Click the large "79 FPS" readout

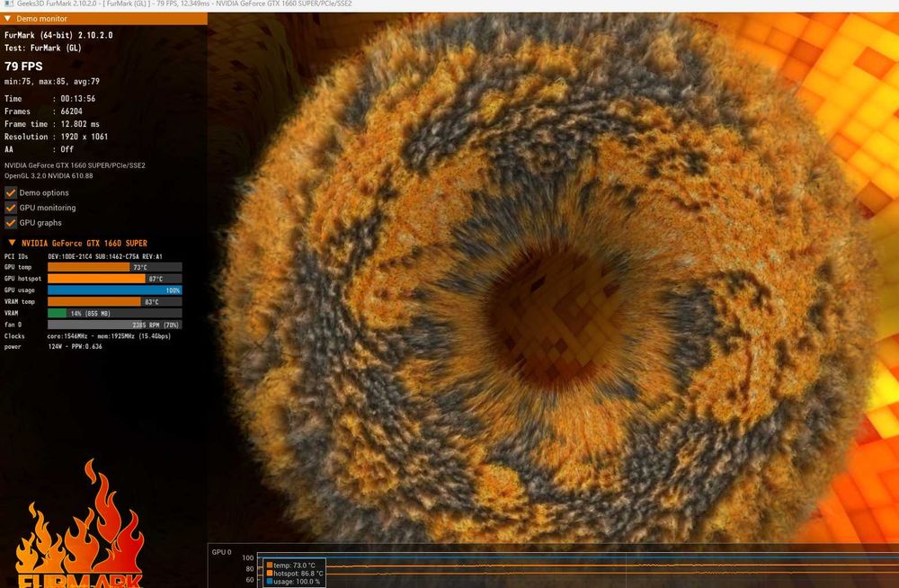pos(23,66)
